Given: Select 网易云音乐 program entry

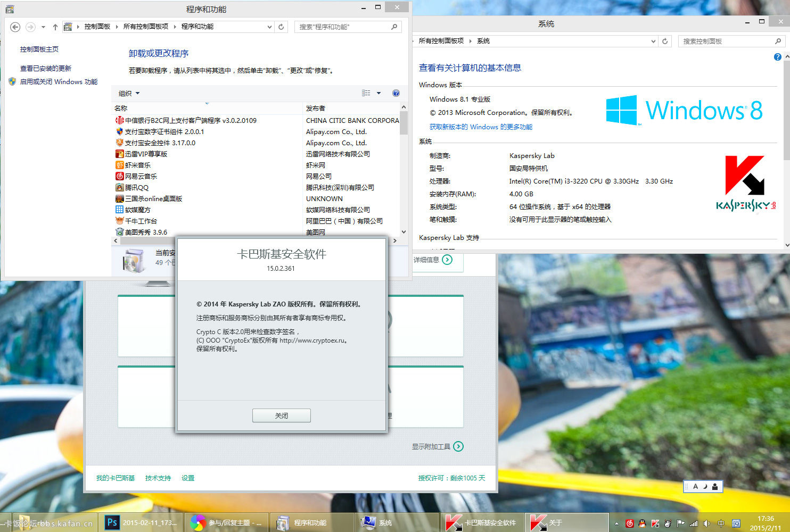Looking at the screenshot, I should coord(256,177).
